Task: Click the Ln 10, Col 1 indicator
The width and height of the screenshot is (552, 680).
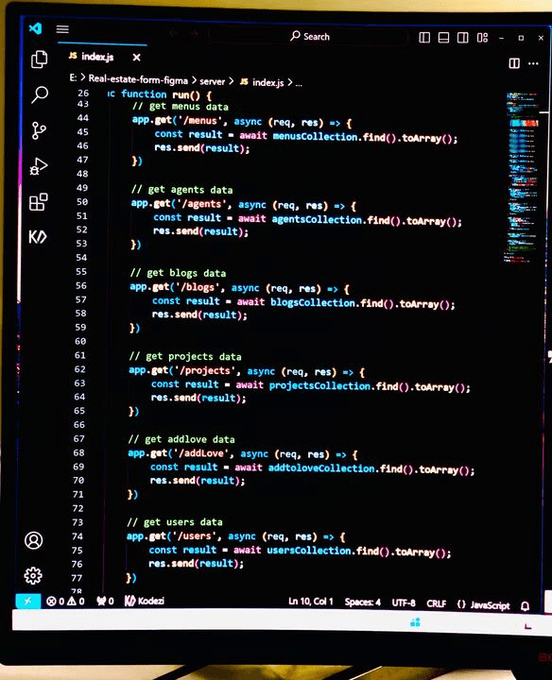Action: (x=310, y=602)
